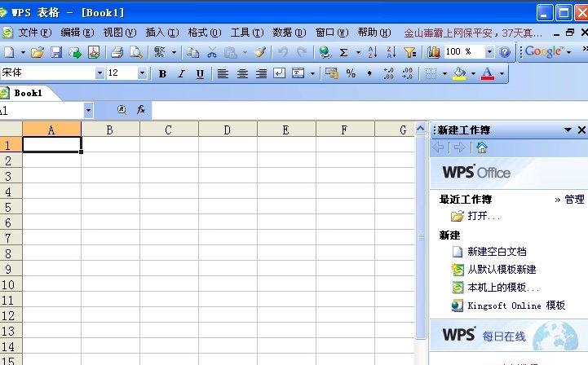
Task: Align text right icon
Action: 261,73
